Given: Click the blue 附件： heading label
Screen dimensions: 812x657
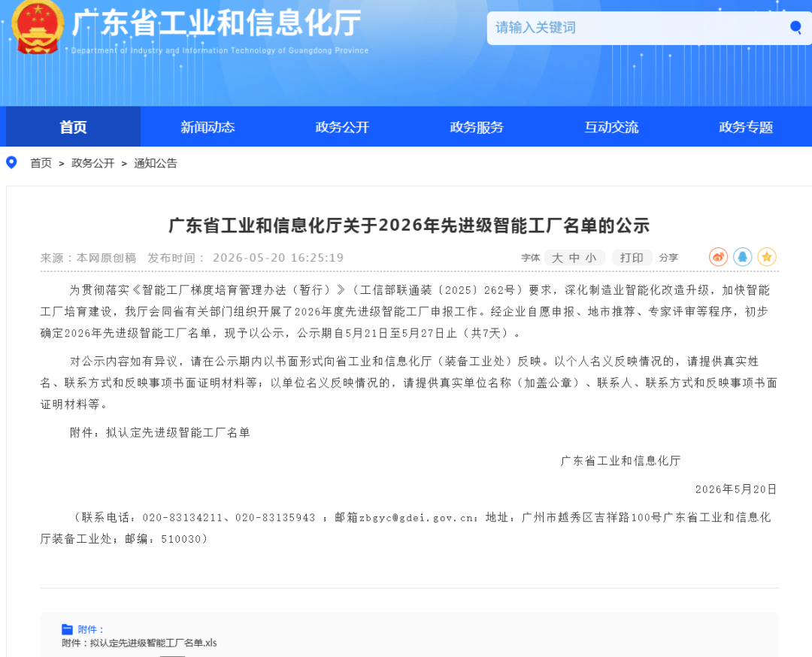Looking at the screenshot, I should pos(91,629).
